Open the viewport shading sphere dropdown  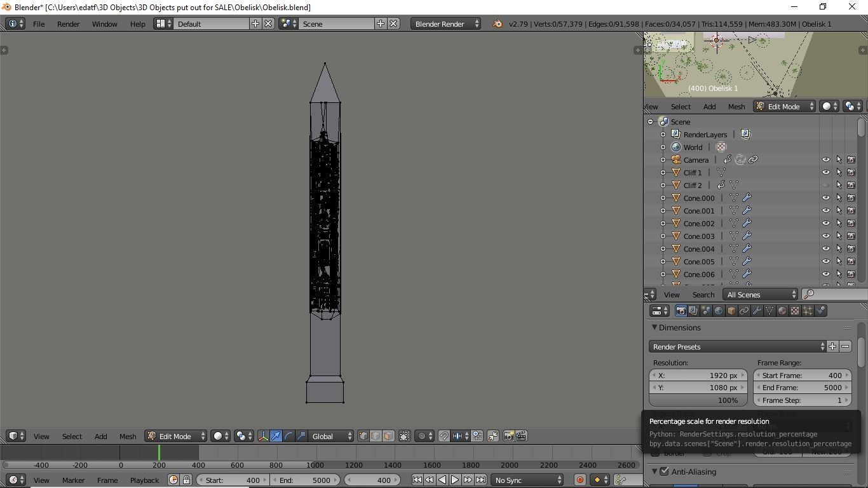coord(220,436)
